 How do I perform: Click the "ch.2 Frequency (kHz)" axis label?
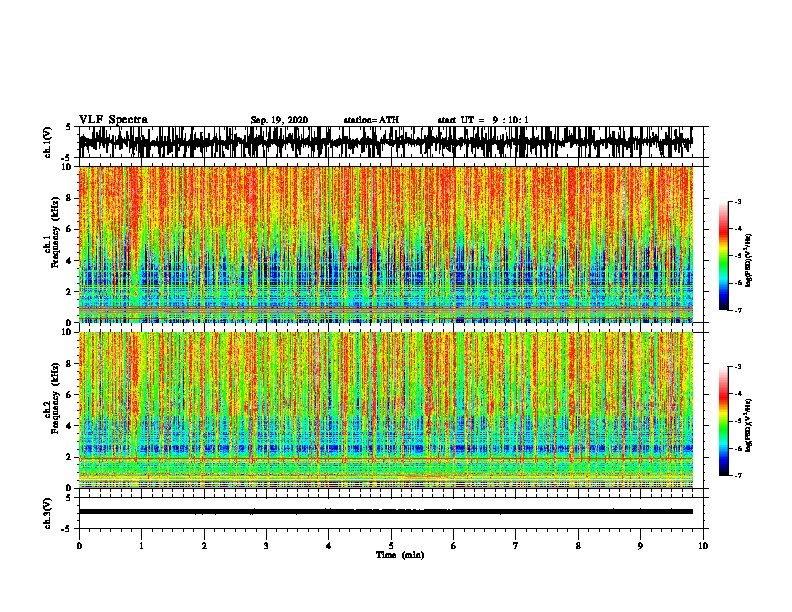(x=51, y=398)
